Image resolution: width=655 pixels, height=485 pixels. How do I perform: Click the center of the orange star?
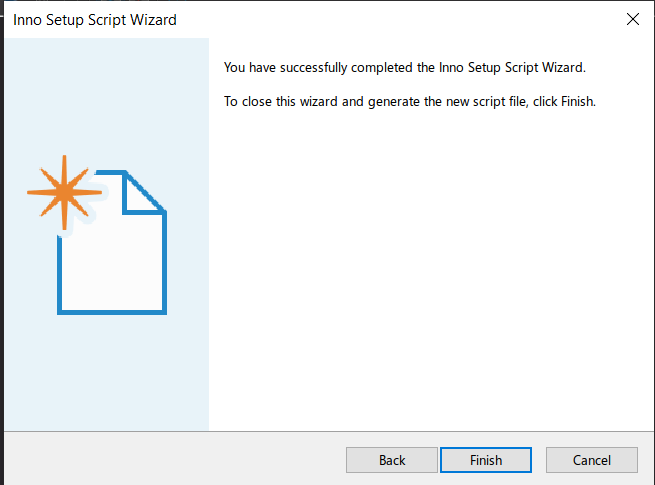(x=64, y=193)
